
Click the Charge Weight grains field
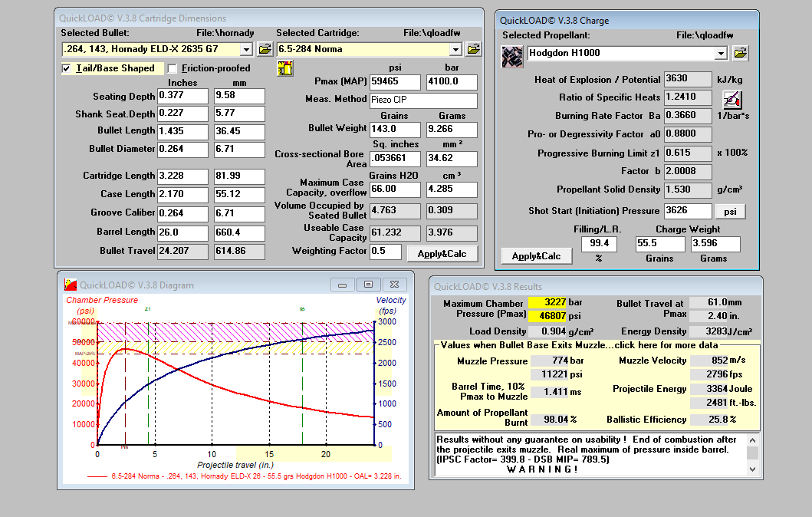click(x=660, y=244)
